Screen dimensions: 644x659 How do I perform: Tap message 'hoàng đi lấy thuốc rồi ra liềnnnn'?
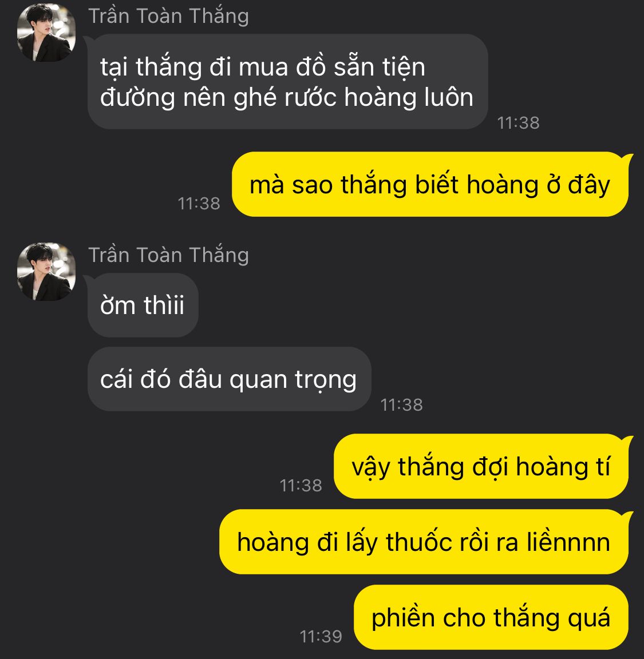coord(424,542)
